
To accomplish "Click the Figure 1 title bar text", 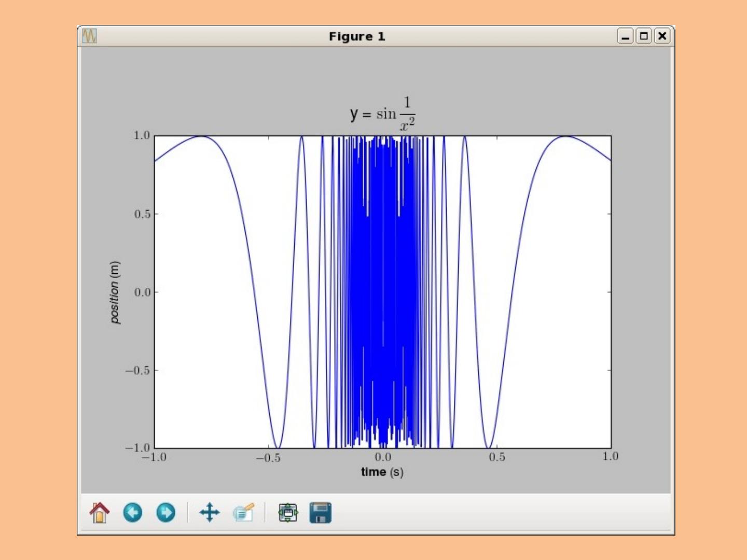I will coord(357,36).
